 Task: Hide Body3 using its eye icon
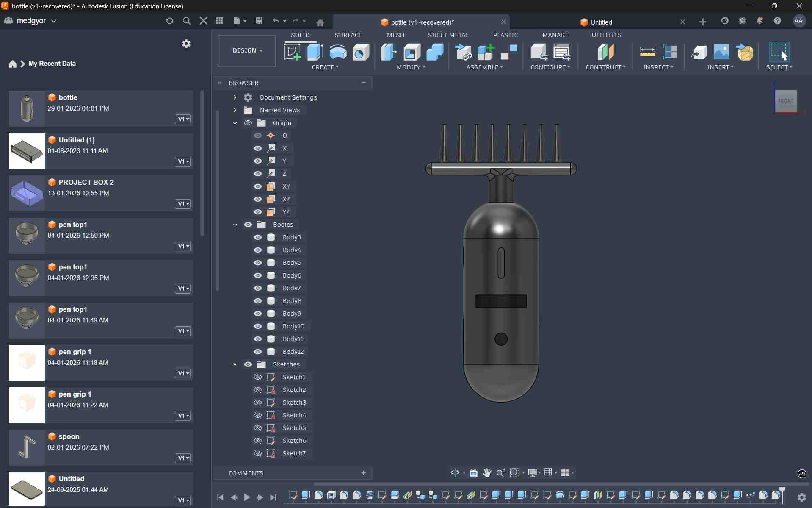click(257, 237)
